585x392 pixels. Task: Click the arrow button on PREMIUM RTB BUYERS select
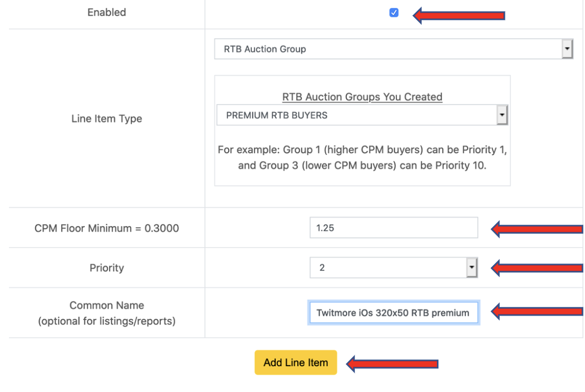(x=502, y=115)
